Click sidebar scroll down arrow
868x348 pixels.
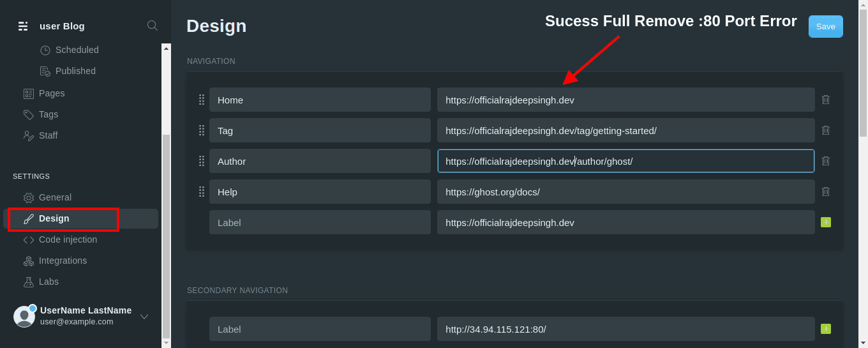[x=166, y=343]
